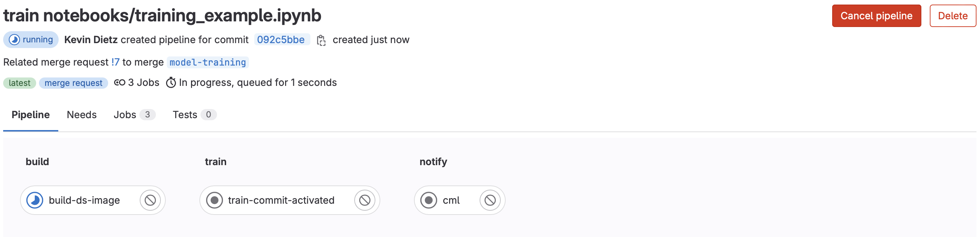Copy commit SHA to clipboard

[x=321, y=40]
